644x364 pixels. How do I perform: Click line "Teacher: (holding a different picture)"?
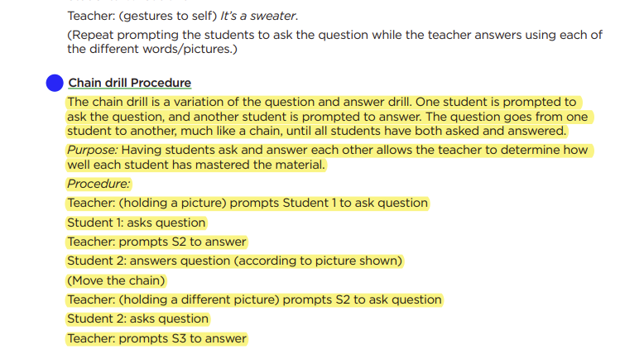pyautogui.click(x=254, y=299)
